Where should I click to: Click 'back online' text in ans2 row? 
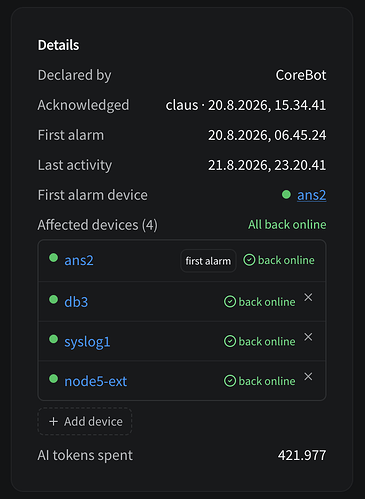(x=286, y=260)
